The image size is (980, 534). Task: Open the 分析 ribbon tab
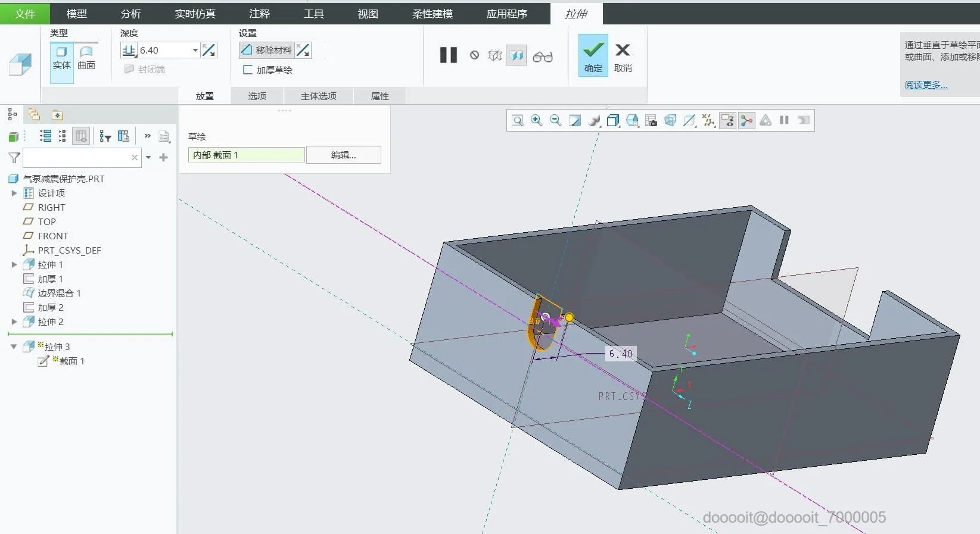point(131,13)
